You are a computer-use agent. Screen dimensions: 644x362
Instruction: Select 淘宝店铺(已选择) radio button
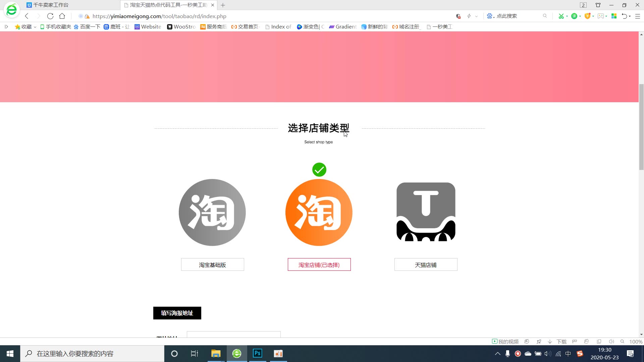point(319,264)
